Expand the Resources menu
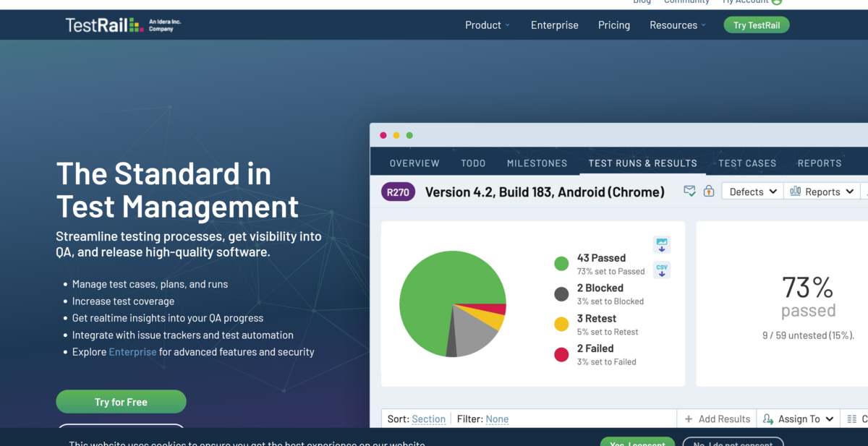The image size is (868, 446). click(x=678, y=25)
